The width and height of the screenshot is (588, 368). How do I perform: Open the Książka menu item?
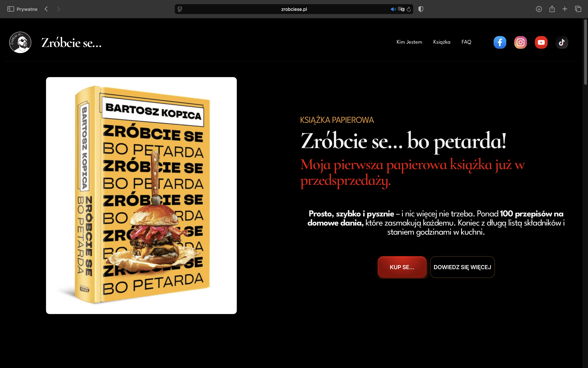[442, 42]
